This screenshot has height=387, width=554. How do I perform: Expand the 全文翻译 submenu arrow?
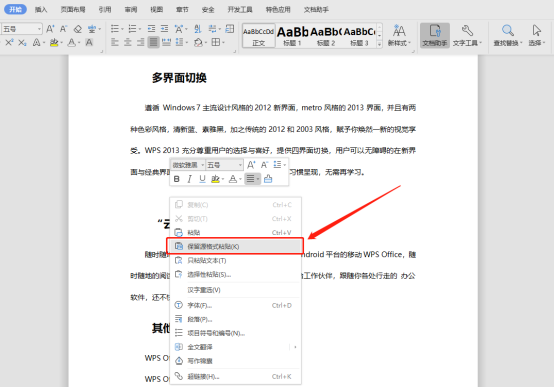tap(295, 347)
